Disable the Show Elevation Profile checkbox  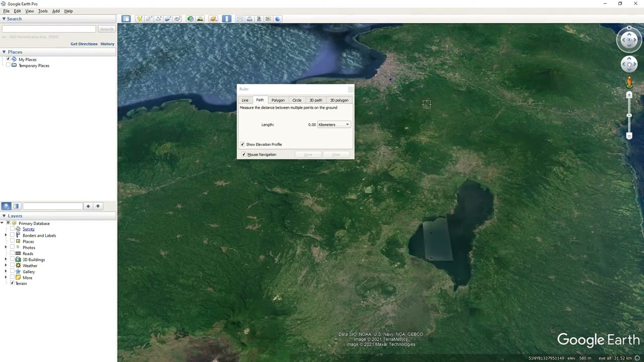tap(243, 144)
